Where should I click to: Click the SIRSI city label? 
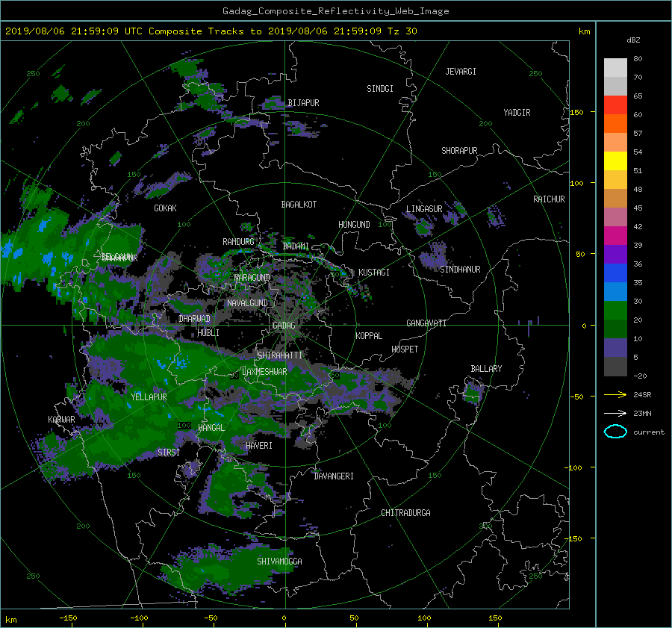tap(169, 453)
